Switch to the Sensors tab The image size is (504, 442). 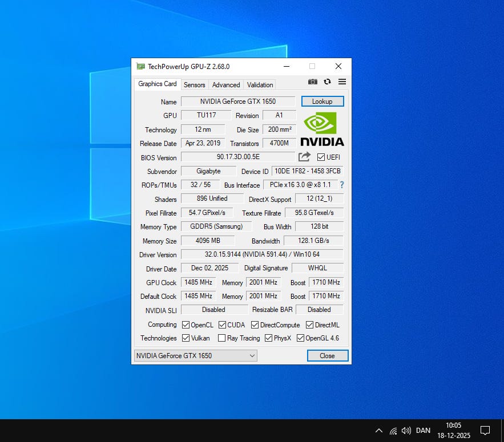click(x=194, y=85)
